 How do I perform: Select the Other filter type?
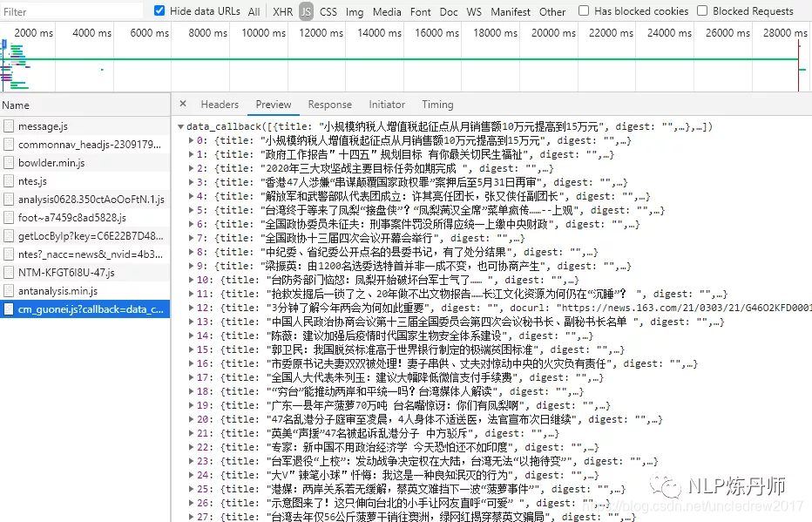[552, 11]
